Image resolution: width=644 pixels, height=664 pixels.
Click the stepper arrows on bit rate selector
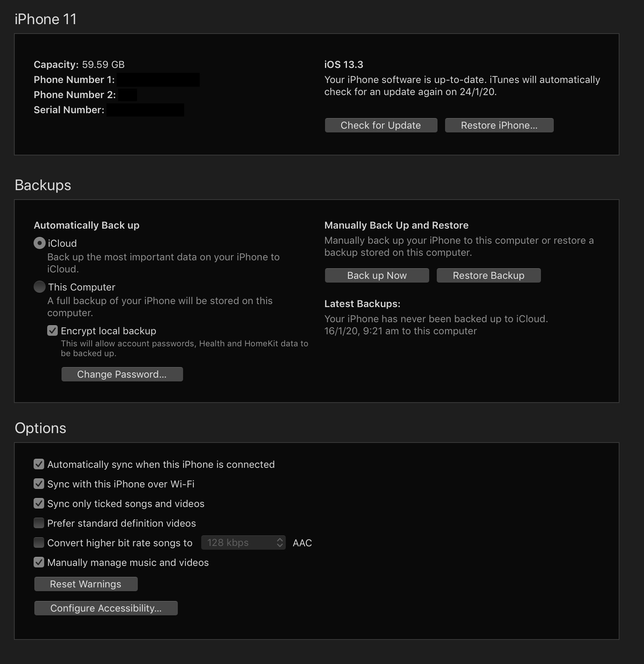tap(280, 543)
